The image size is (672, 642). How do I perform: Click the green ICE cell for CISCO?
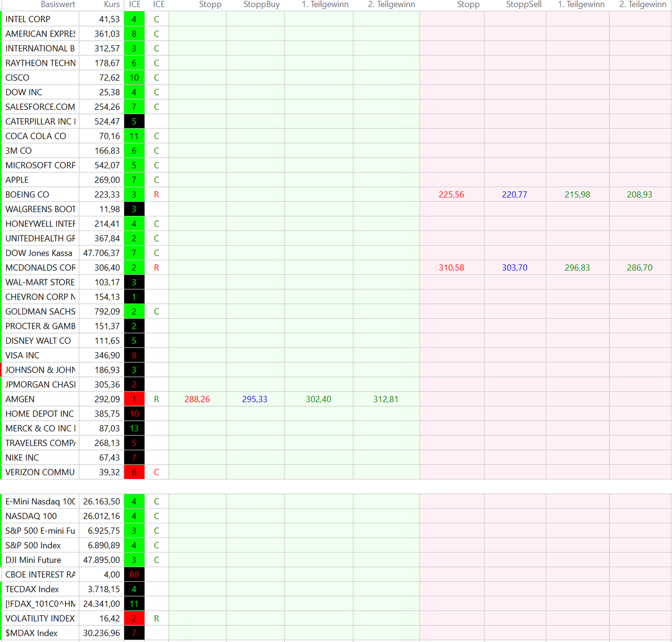[x=134, y=78]
